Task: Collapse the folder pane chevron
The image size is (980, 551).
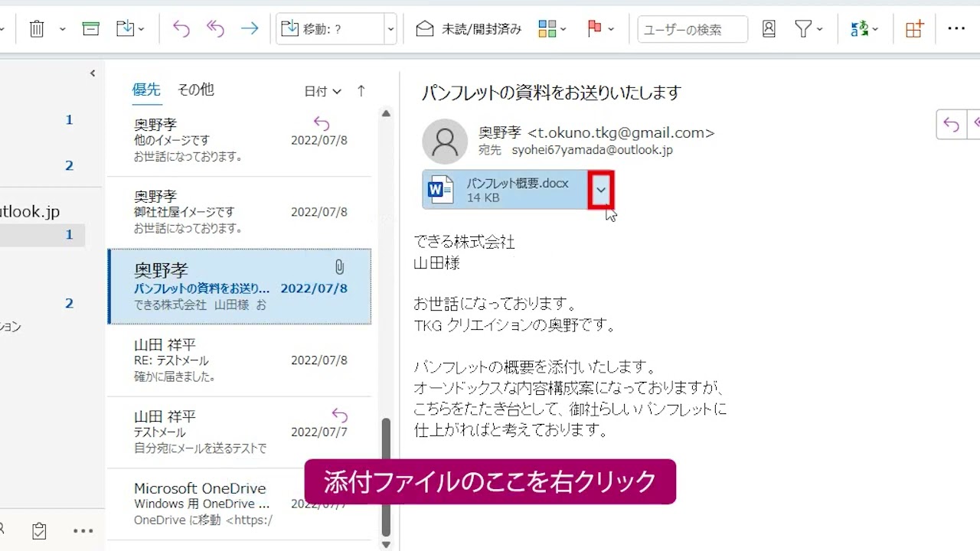Action: 93,73
